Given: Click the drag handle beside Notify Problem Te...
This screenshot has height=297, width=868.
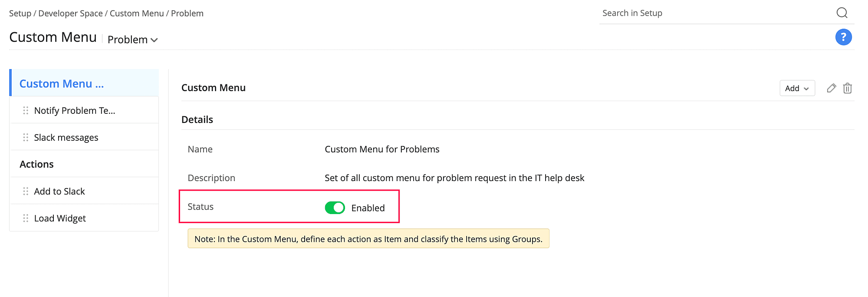Looking at the screenshot, I should tap(26, 111).
